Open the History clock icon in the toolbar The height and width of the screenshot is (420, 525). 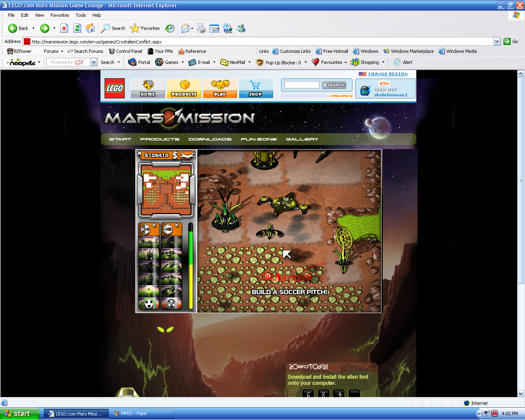[170, 28]
